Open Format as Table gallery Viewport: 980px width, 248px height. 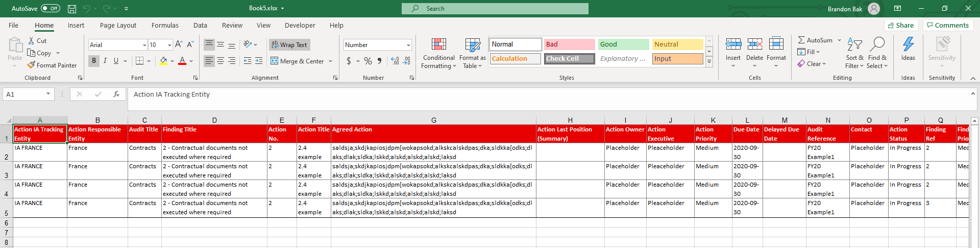(x=472, y=44)
